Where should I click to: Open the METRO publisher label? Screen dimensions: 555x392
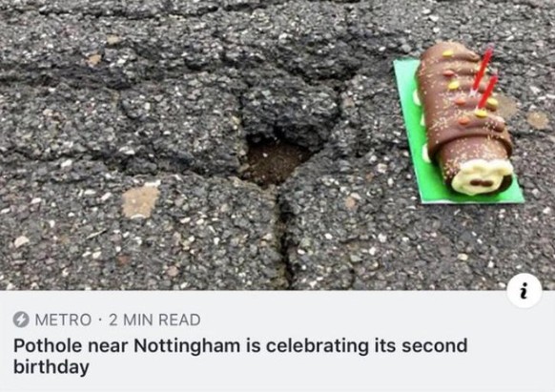(x=63, y=320)
